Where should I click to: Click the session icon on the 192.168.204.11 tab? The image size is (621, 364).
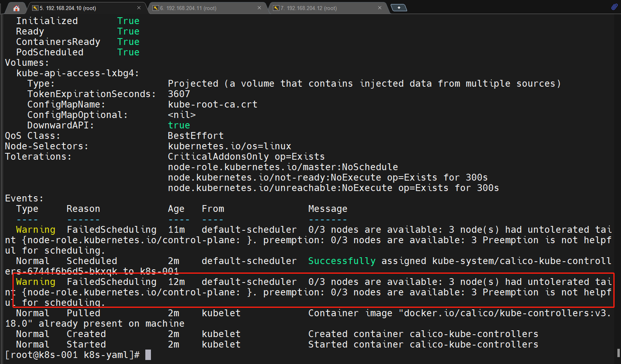156,8
